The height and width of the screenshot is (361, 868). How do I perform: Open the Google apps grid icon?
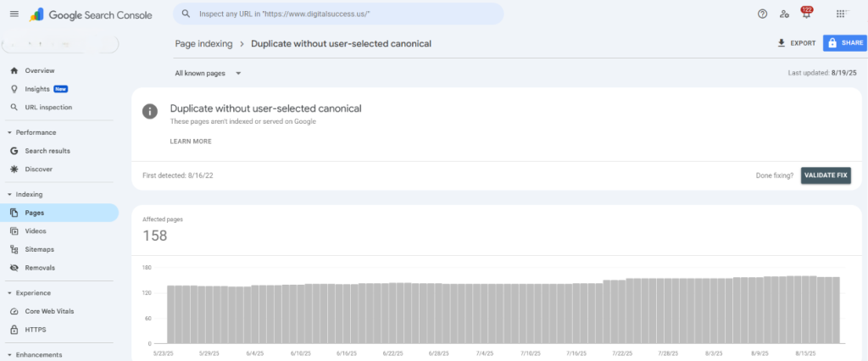click(x=841, y=14)
